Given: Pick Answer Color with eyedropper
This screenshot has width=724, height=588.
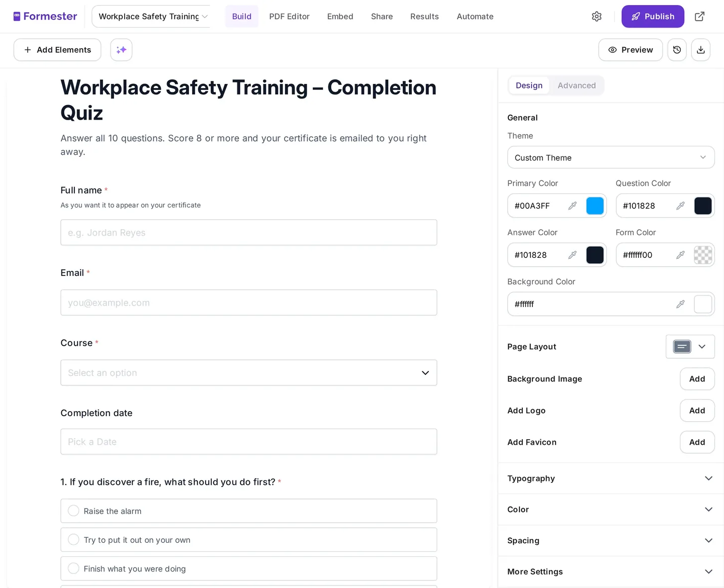Looking at the screenshot, I should click(x=572, y=255).
